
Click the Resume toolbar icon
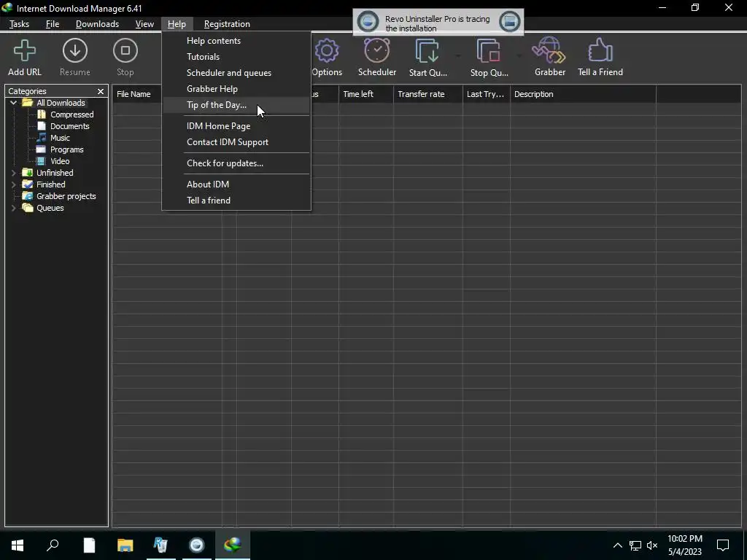coord(75,50)
